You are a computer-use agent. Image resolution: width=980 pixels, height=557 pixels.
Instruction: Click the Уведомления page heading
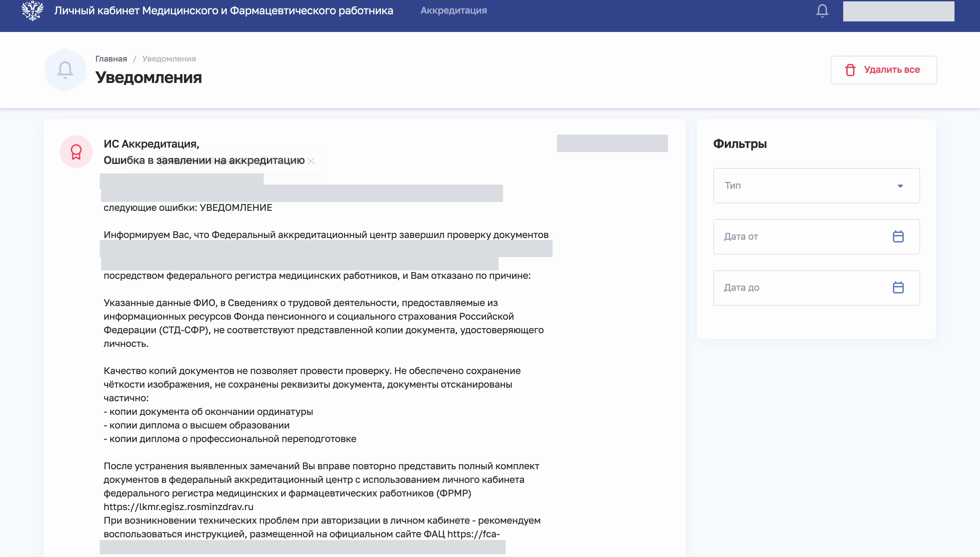[148, 78]
